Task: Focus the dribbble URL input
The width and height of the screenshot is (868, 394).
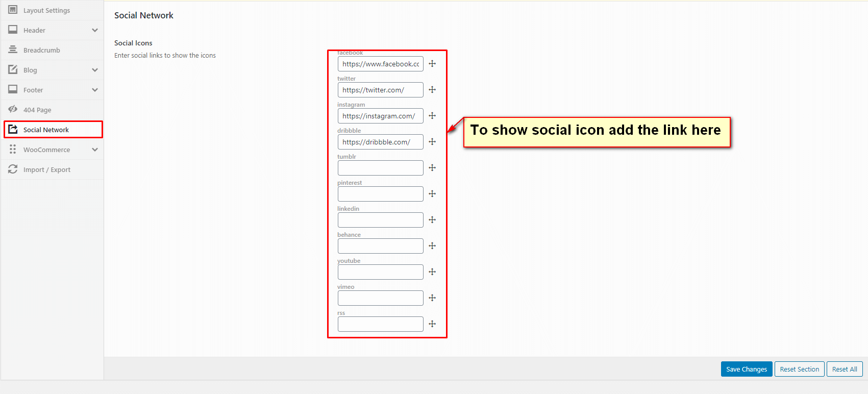Action: 381,142
